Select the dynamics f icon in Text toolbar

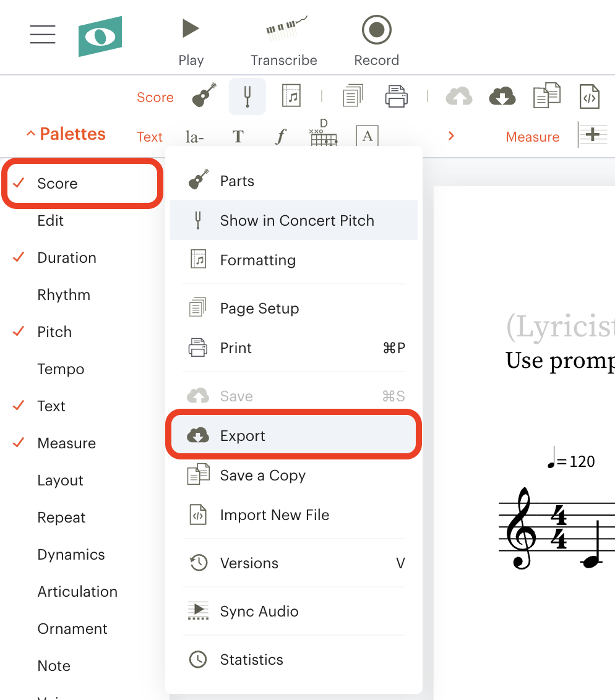pyautogui.click(x=281, y=137)
